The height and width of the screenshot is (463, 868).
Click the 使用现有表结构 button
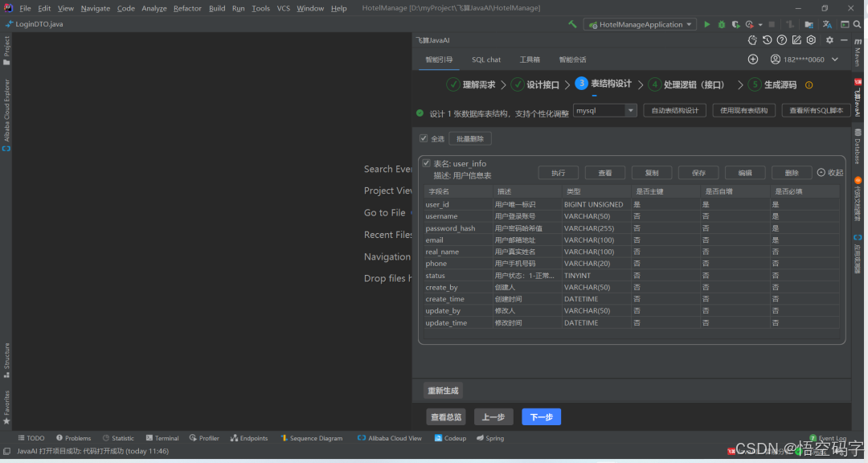744,110
